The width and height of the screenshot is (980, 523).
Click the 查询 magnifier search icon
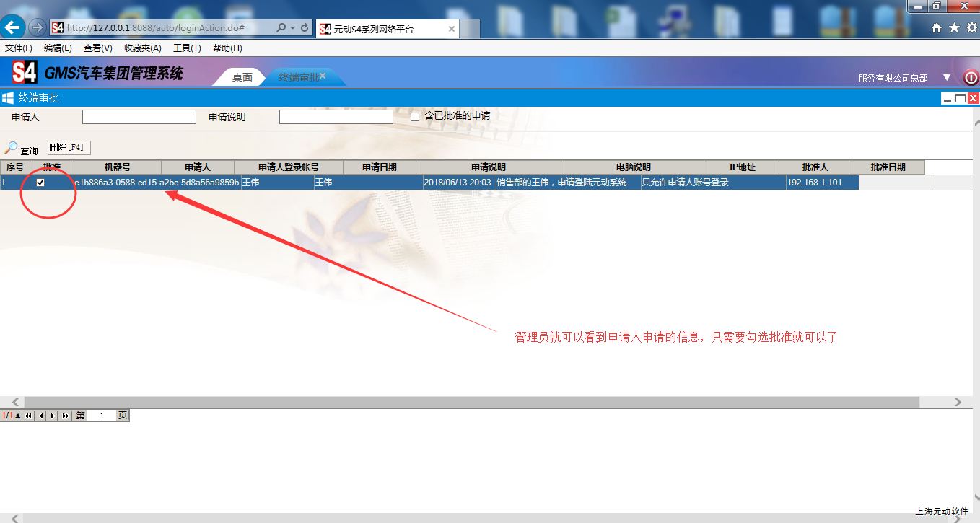tap(12, 148)
